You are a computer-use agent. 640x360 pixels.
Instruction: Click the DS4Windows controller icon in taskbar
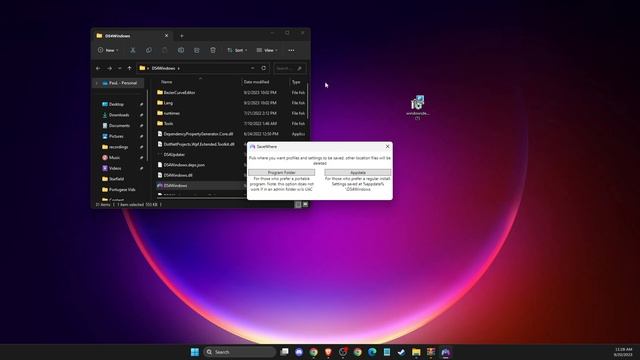click(x=445, y=352)
